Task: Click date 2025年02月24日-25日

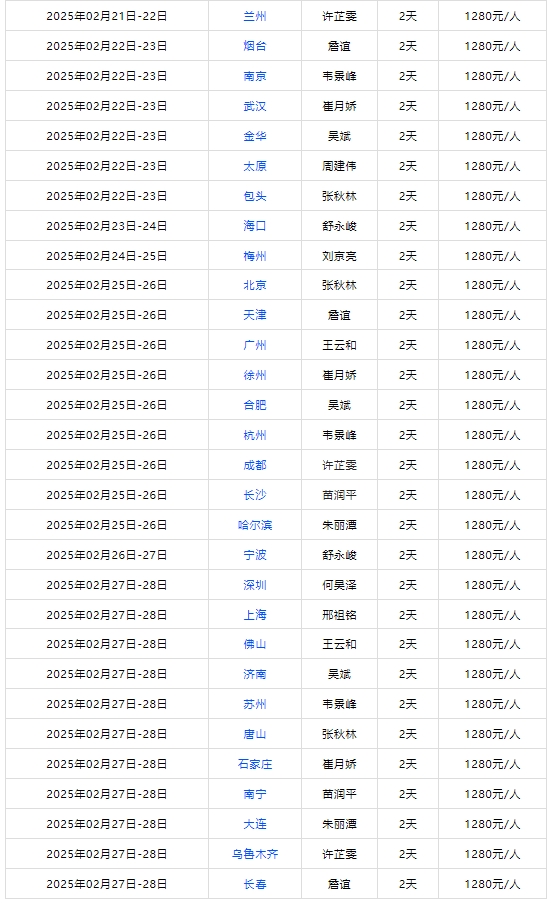Action: (106, 256)
